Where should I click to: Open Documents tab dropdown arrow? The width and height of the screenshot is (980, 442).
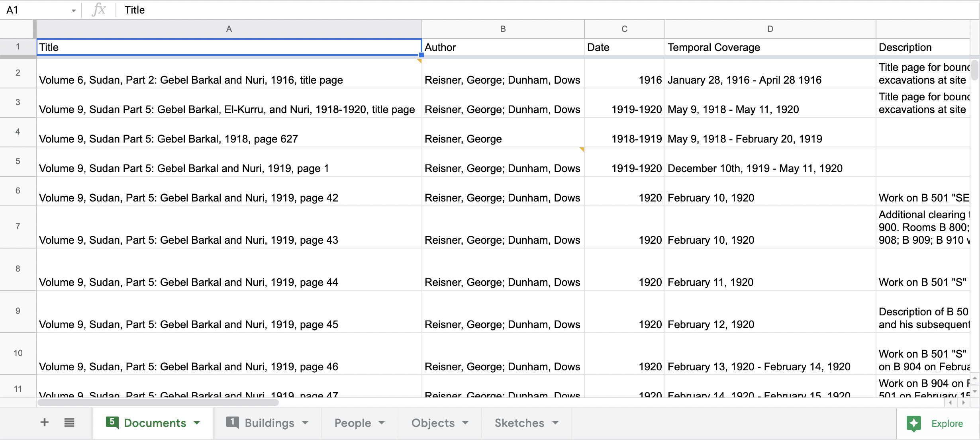pos(197,423)
